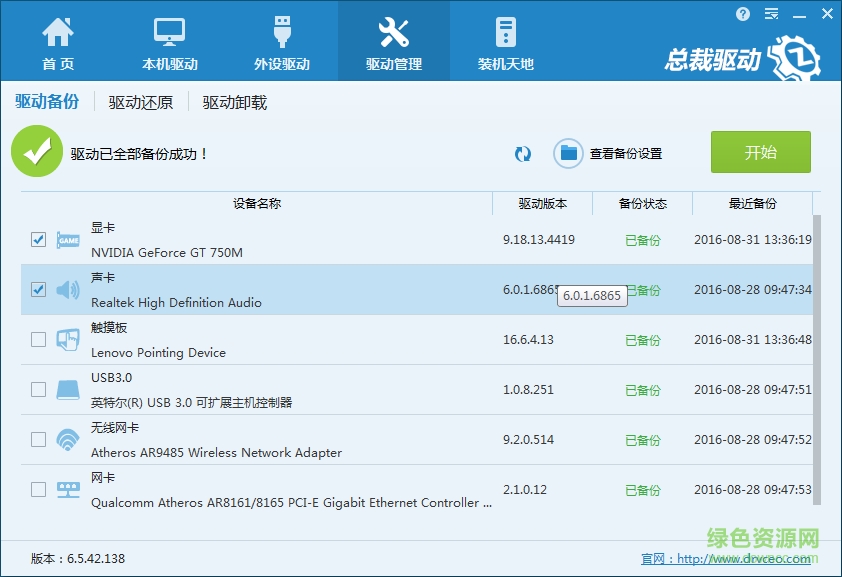This screenshot has width=842, height=577.
Task: Go to the 首页 home icon
Action: [x=58, y=32]
